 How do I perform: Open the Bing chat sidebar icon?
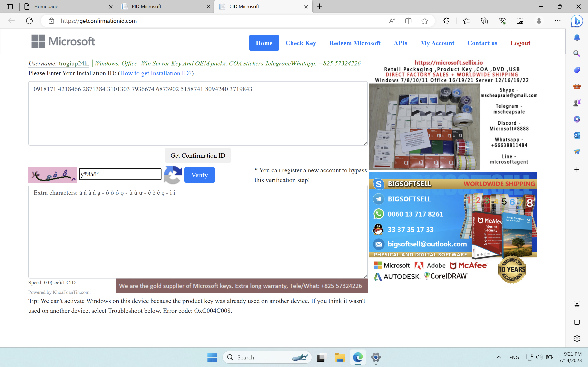pos(577,21)
